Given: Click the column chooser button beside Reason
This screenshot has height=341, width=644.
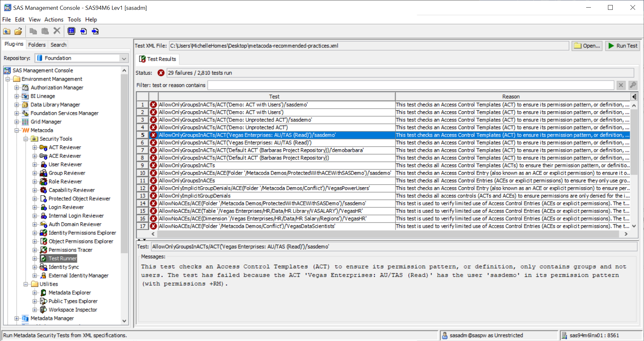Looking at the screenshot, I should point(634,96).
